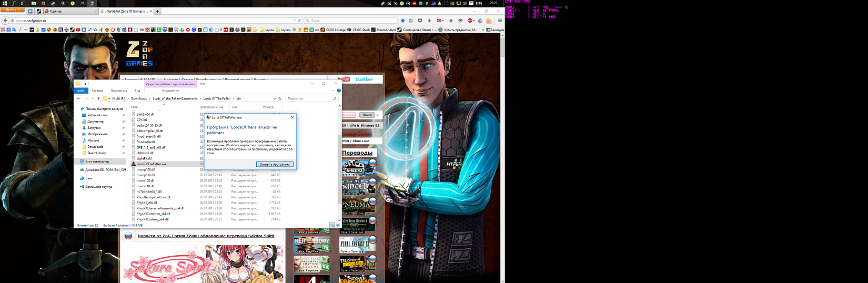Open Firefox hamburger menu
868x283 pixels.
(499, 21)
